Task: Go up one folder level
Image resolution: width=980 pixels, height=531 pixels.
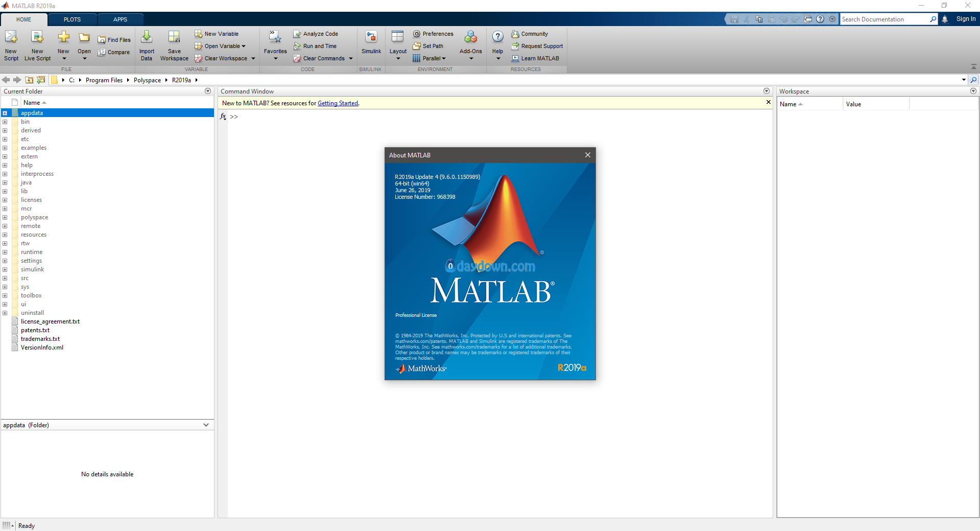Action: [29, 80]
